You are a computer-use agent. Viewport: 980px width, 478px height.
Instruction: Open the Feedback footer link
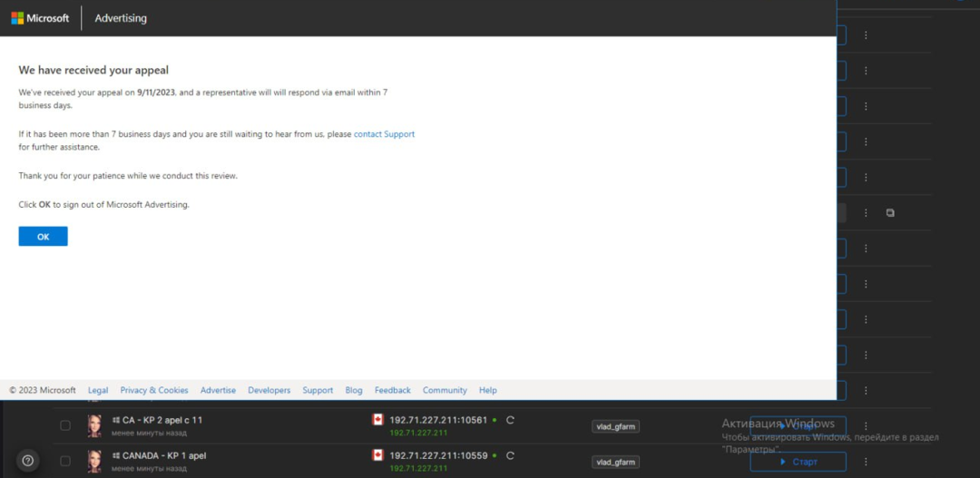pos(393,390)
